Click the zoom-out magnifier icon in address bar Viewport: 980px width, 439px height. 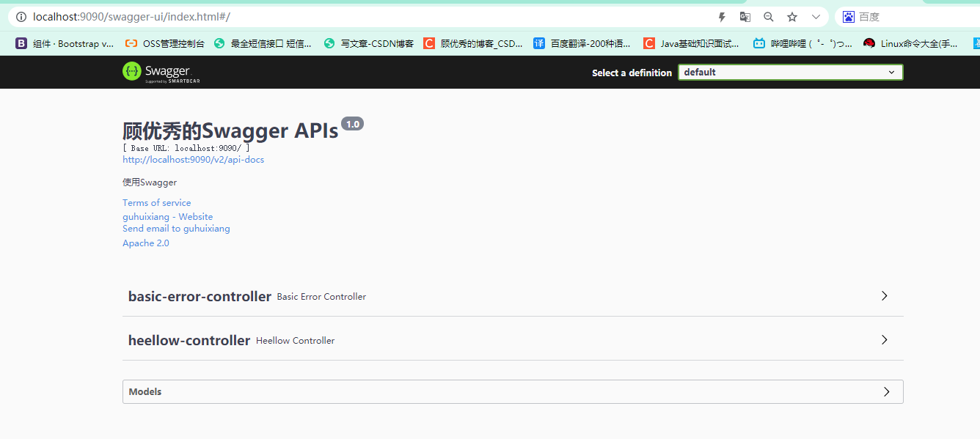(768, 15)
